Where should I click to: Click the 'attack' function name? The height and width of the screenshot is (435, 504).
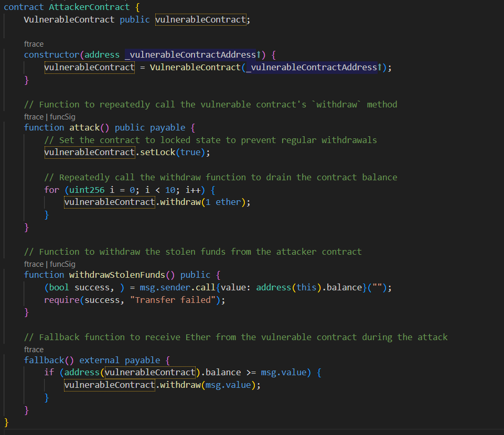click(84, 127)
